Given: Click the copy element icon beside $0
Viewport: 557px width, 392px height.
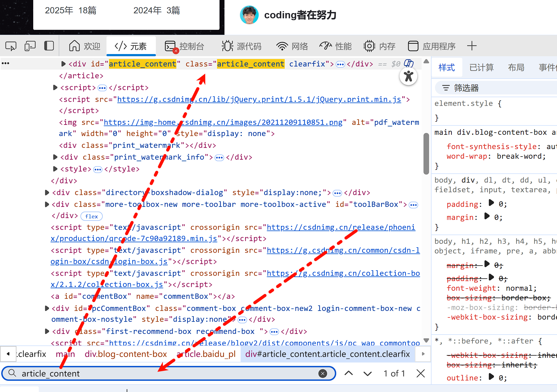Looking at the screenshot, I should [x=409, y=63].
